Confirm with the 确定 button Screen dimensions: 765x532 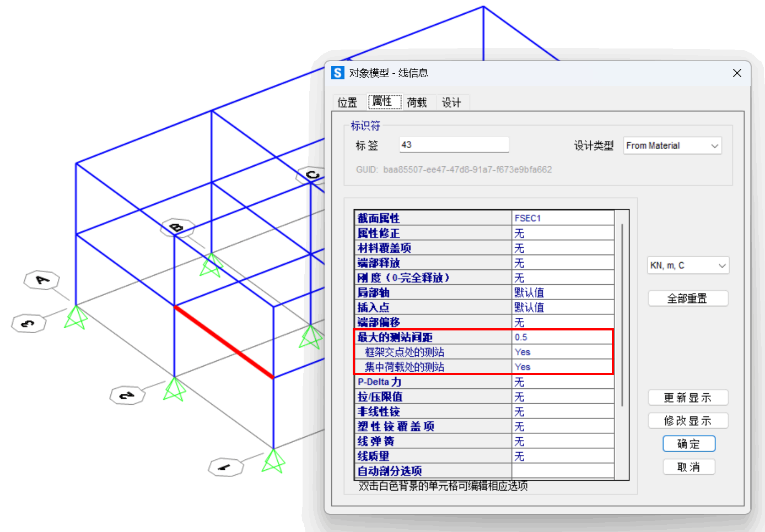point(688,444)
